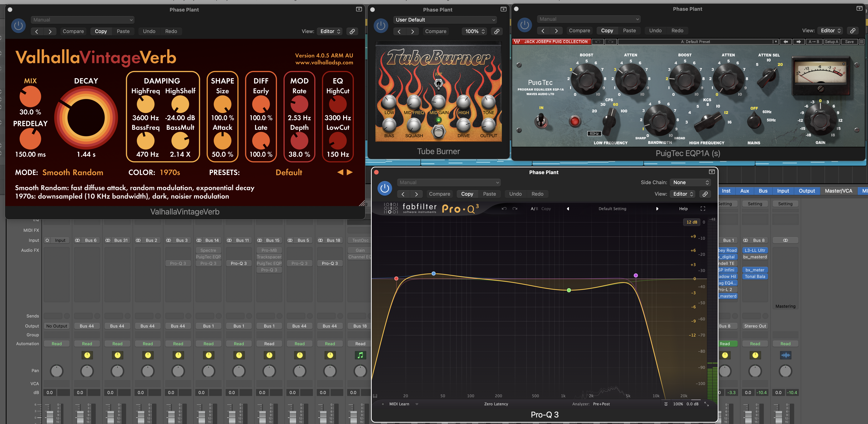Click link icon in ValhallaVintageVerb window header
868x424 pixels.
[352, 31]
